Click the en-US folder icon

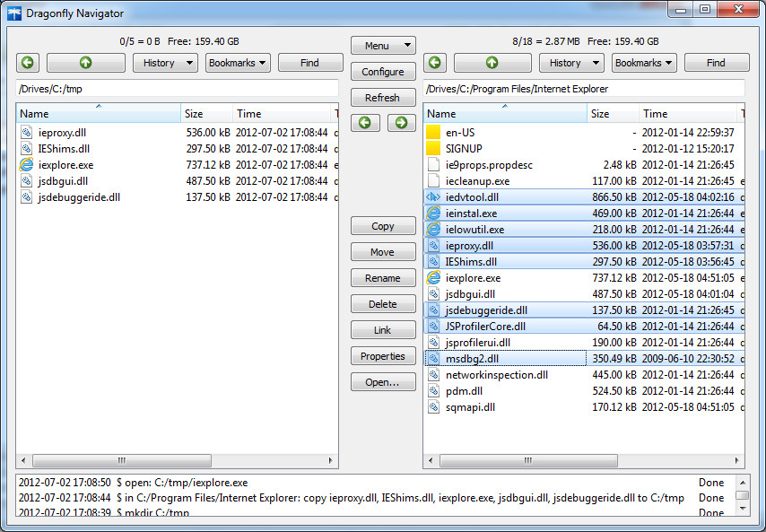point(433,133)
